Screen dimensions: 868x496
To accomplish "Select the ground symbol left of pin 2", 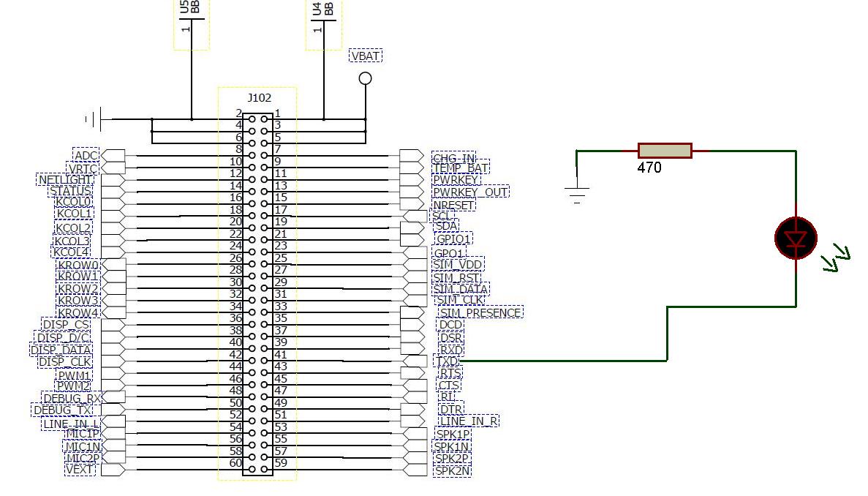I will pyautogui.click(x=94, y=119).
